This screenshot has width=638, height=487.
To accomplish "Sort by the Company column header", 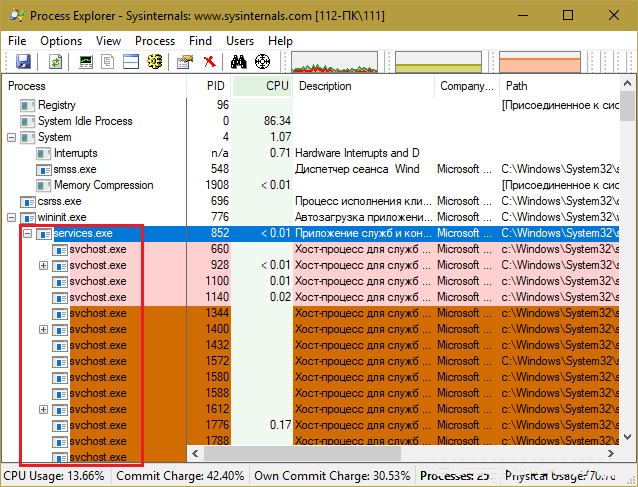I will [x=467, y=86].
